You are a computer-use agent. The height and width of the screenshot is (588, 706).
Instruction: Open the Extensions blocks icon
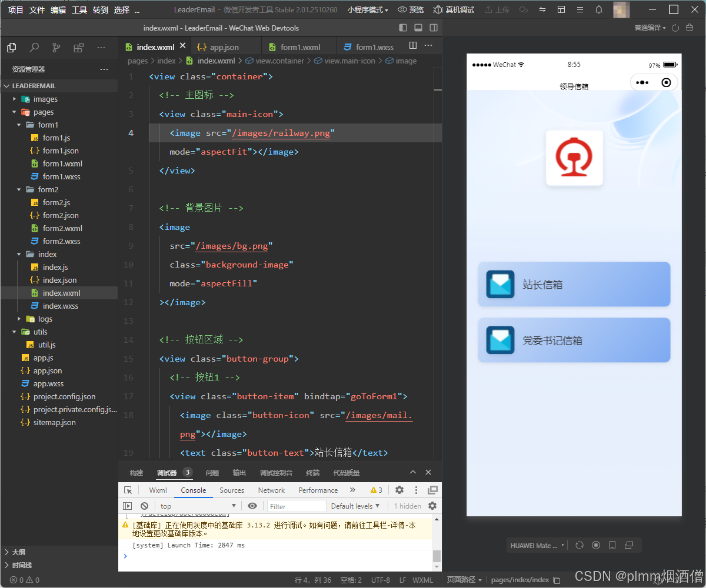tap(79, 48)
